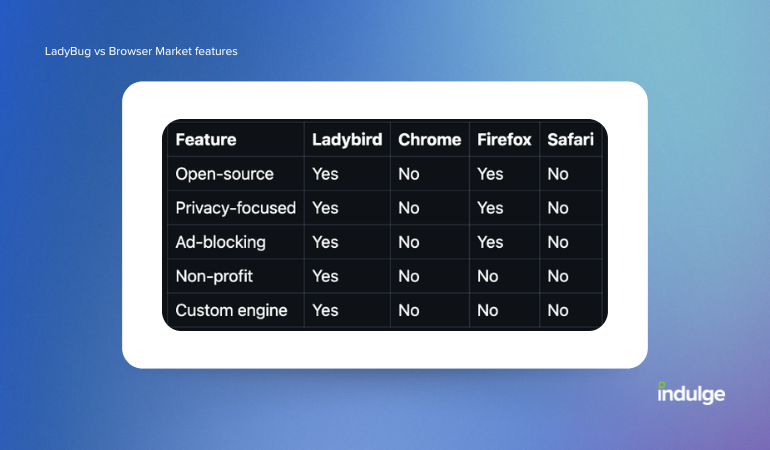
Task: Click the Open-source row label
Action: 224,174
